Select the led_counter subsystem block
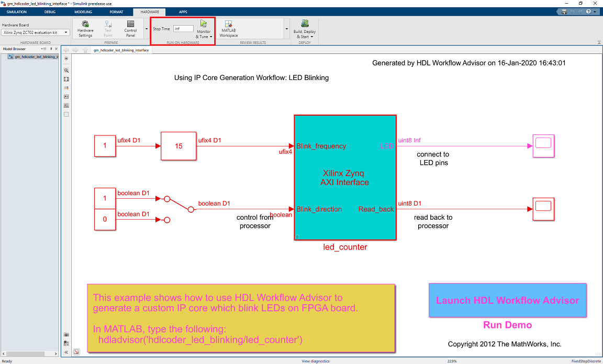This screenshot has width=603, height=364. [345, 178]
